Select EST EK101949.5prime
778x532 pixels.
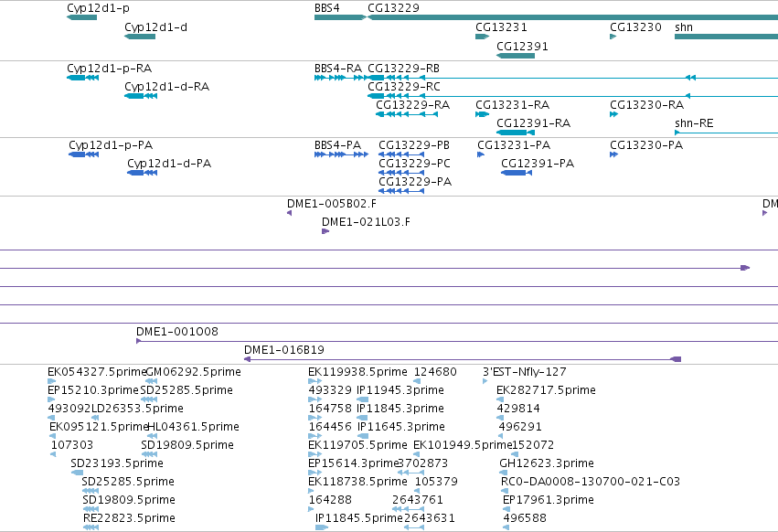[x=463, y=445]
